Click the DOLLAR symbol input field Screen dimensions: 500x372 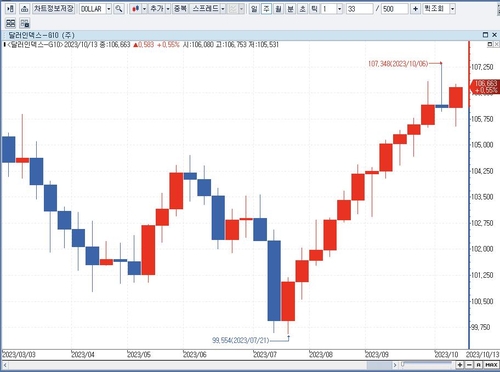click(92, 9)
